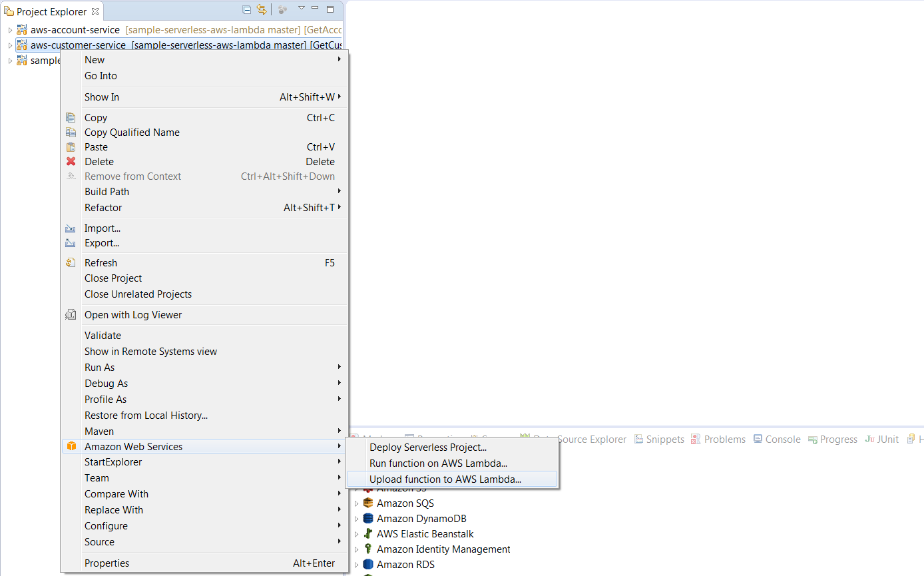Open the Team submenu
The height and width of the screenshot is (576, 924).
[204, 478]
